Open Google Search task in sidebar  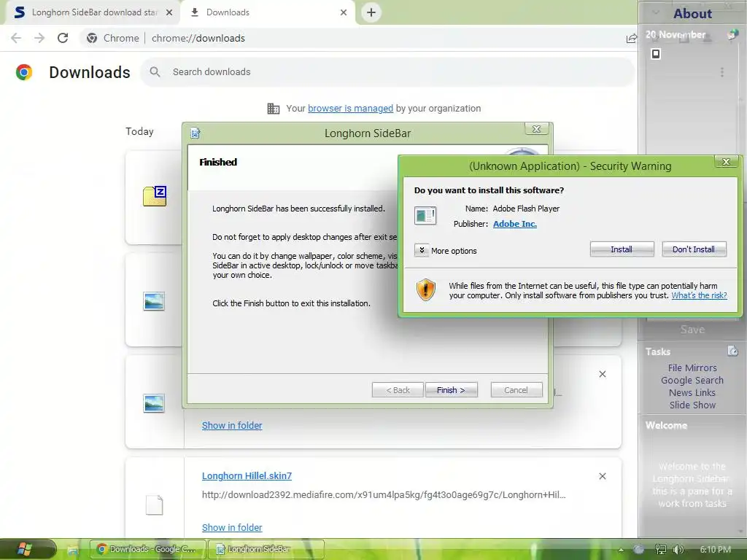[x=692, y=380]
